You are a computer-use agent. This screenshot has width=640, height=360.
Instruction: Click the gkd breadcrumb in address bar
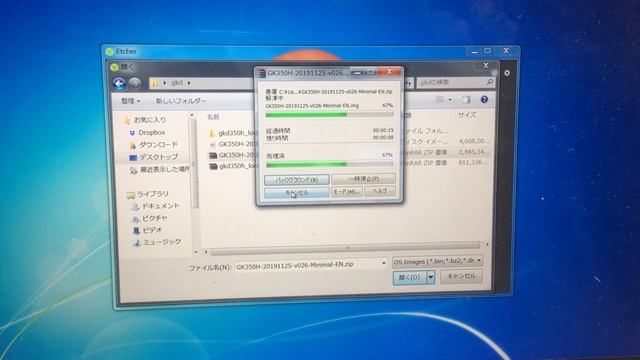177,83
